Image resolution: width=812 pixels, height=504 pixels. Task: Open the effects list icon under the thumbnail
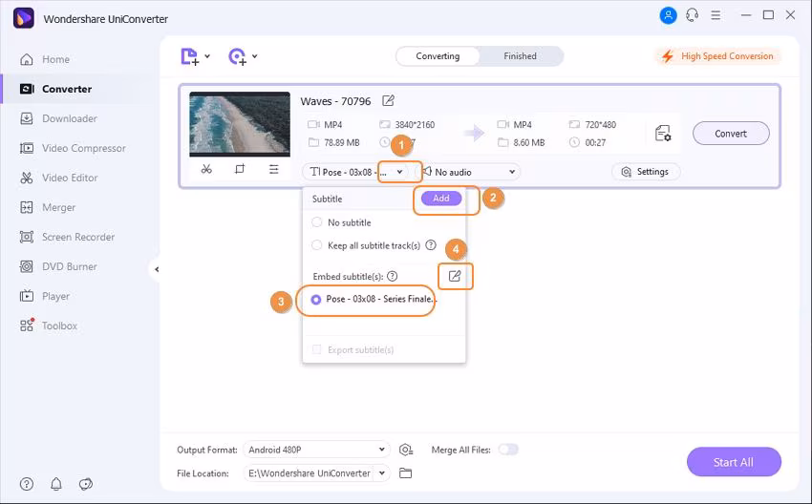273,169
